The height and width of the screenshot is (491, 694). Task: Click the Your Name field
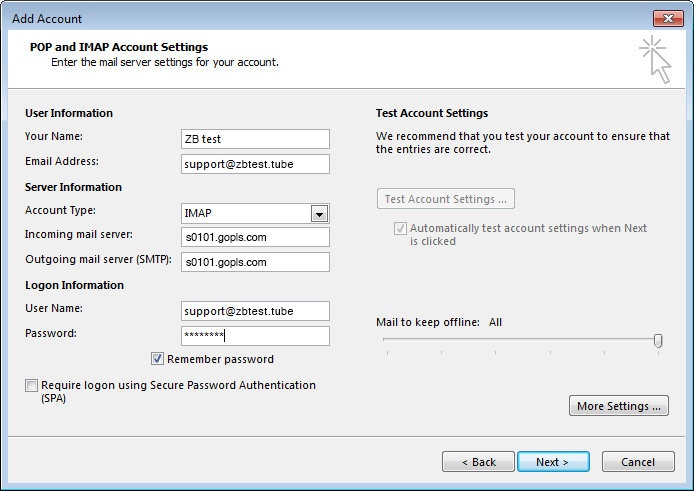[x=255, y=139]
